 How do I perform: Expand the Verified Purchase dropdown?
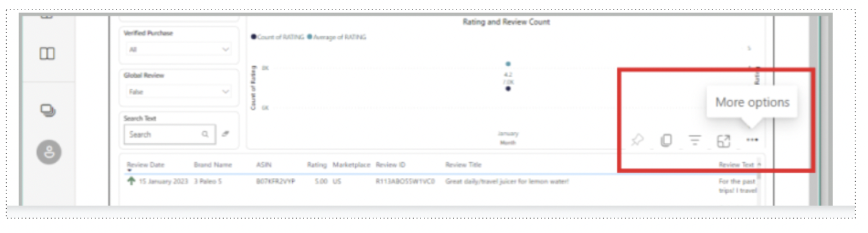pos(178,50)
